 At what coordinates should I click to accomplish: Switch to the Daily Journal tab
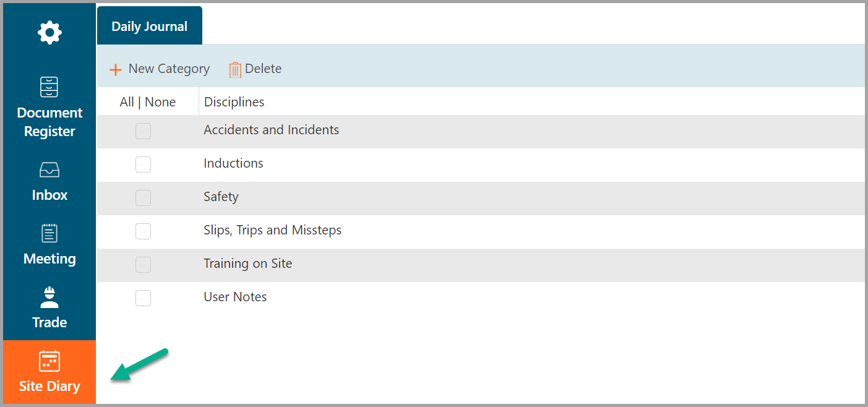(x=150, y=26)
